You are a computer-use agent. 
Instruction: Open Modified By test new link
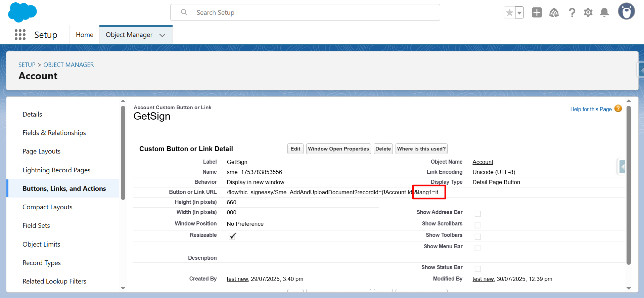[483, 279]
